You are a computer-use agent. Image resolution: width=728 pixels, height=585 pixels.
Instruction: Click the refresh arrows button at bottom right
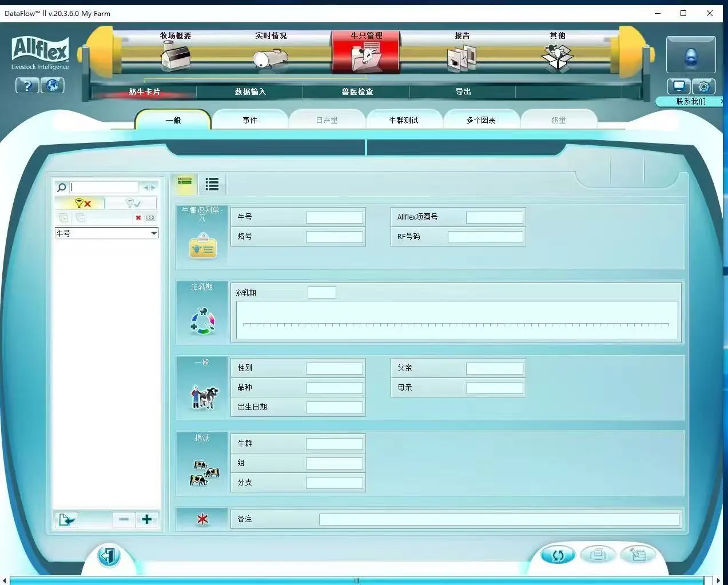coord(558,555)
